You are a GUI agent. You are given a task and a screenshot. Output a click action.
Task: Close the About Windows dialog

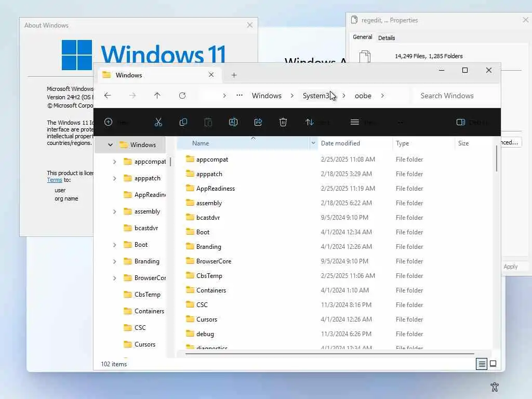pos(250,25)
